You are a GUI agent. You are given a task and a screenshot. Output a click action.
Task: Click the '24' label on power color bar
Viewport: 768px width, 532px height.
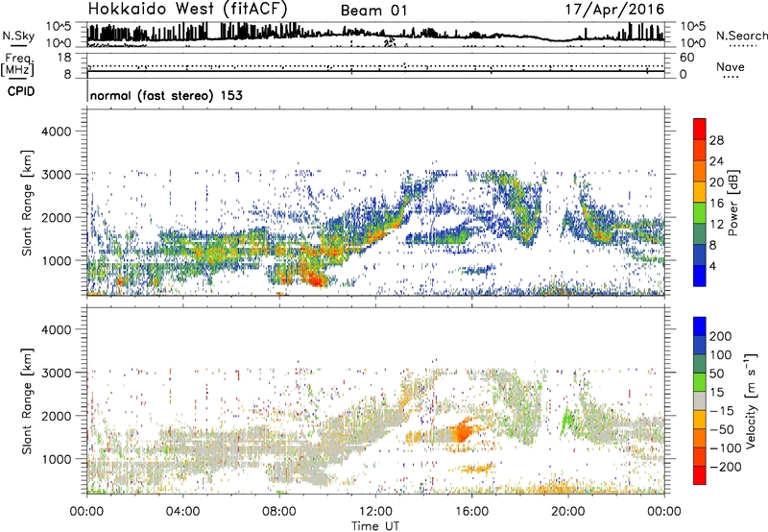[716, 161]
